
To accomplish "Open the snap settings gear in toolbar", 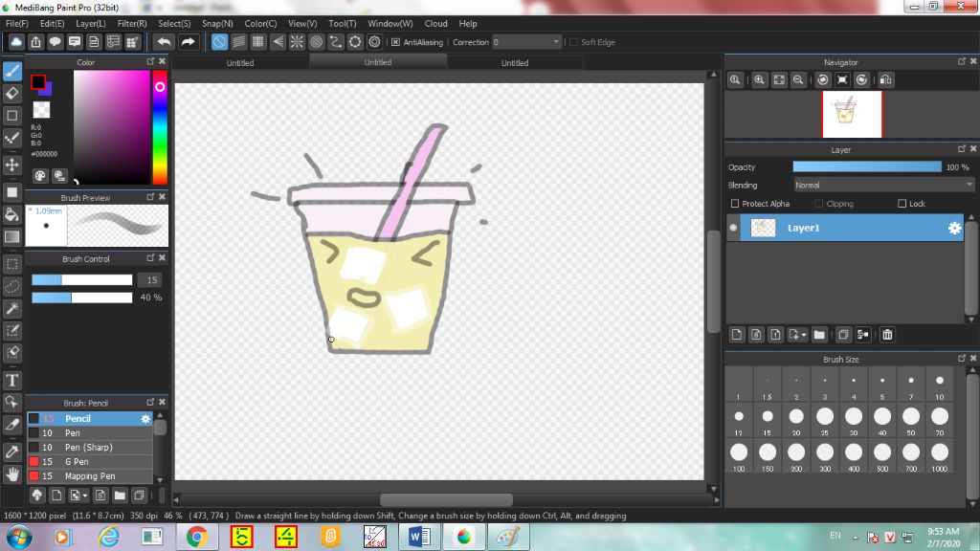I will [374, 42].
